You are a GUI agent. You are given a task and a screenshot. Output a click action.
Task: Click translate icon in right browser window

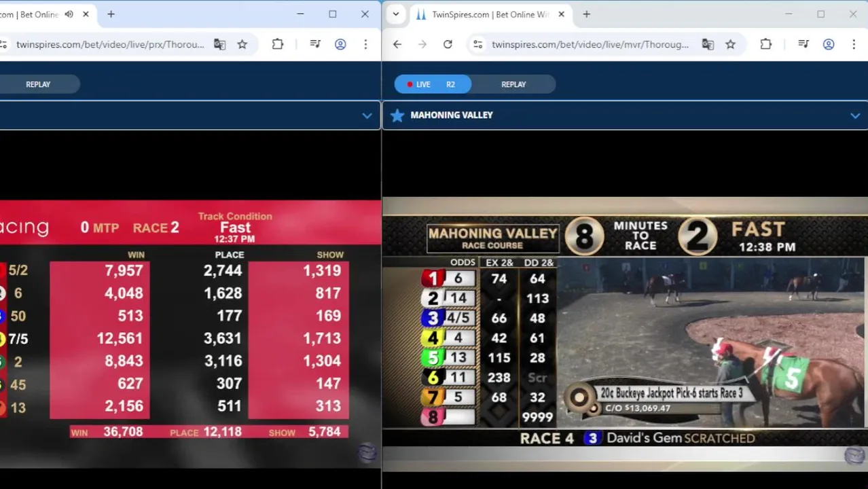[x=708, y=44]
